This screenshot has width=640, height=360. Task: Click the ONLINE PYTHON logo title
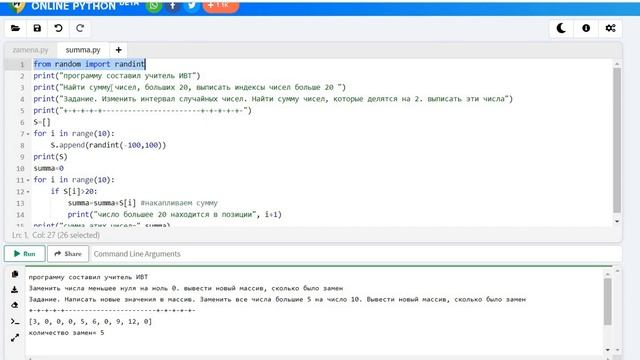click(x=73, y=6)
